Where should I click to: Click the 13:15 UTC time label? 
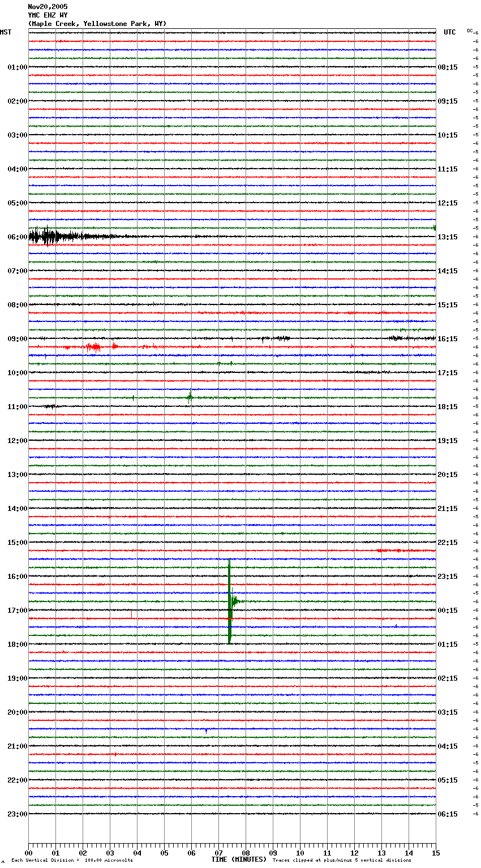pyautogui.click(x=448, y=237)
